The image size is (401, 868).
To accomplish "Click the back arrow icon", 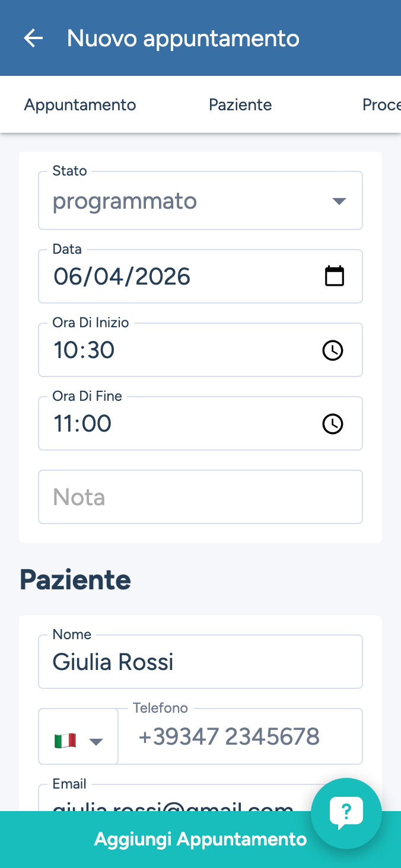I will pyautogui.click(x=33, y=39).
